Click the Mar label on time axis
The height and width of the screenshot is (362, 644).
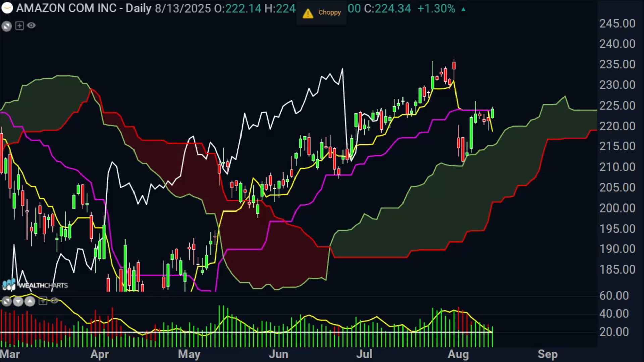[x=10, y=354]
